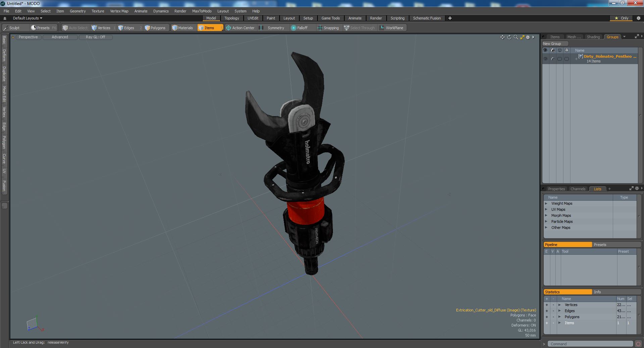Click the group mesh item icon

[x=581, y=56]
